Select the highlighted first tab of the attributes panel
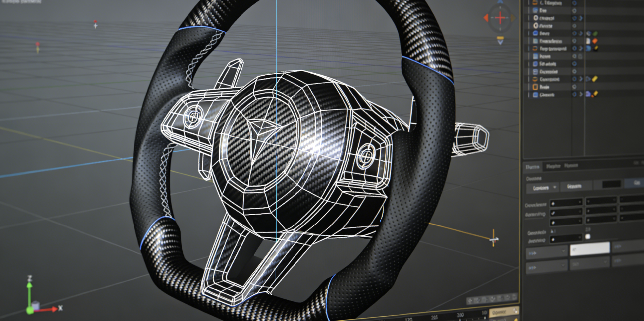The width and height of the screenshot is (644, 321). [x=533, y=167]
